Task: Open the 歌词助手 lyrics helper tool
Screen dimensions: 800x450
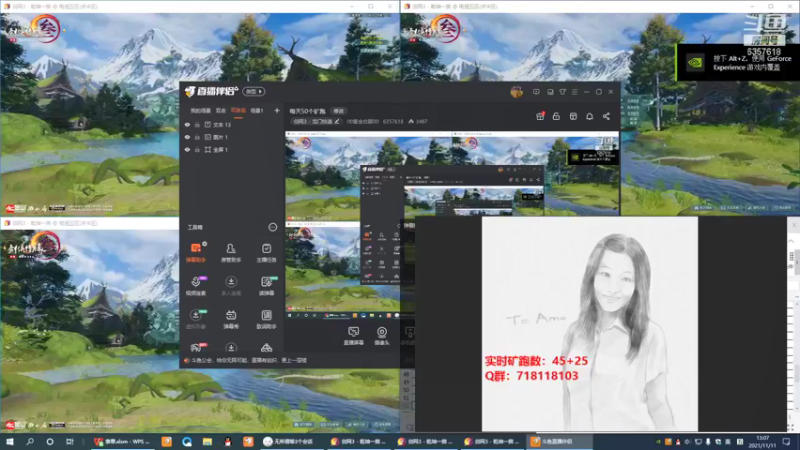Action: click(x=266, y=319)
